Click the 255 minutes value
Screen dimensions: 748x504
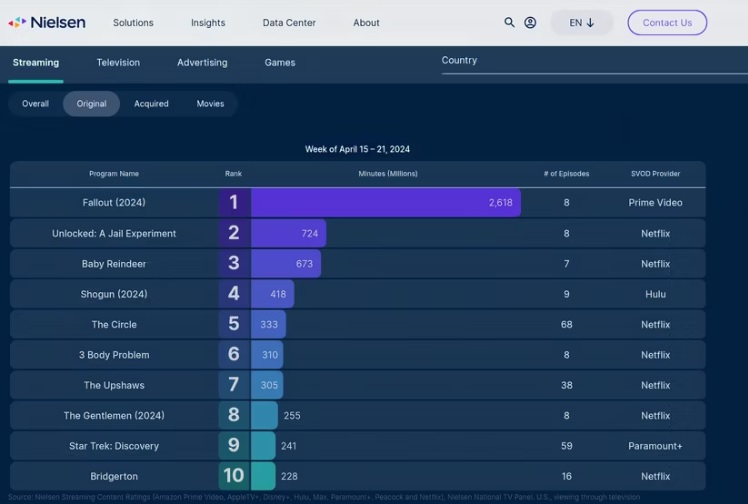click(292, 416)
